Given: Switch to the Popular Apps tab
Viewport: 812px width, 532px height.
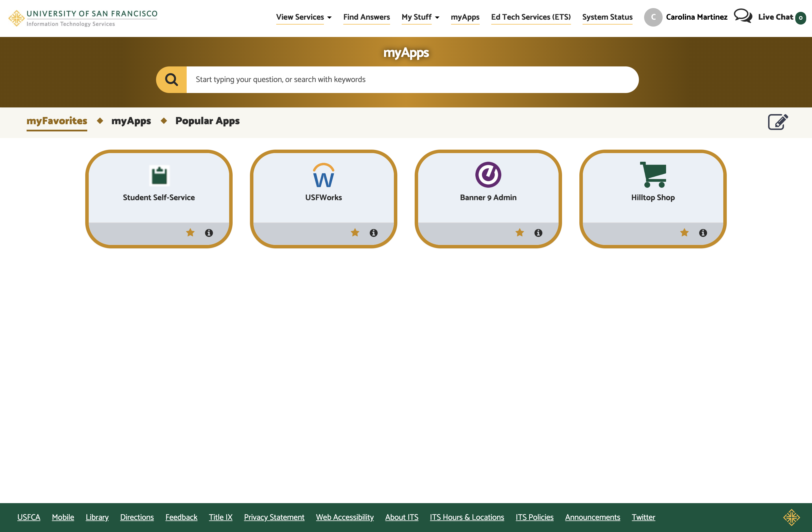Looking at the screenshot, I should coord(207,121).
